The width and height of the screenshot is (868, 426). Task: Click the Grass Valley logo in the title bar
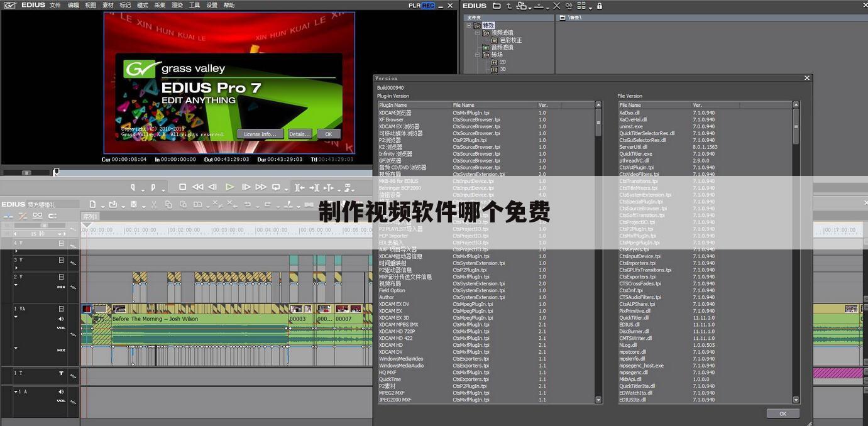coord(9,5)
